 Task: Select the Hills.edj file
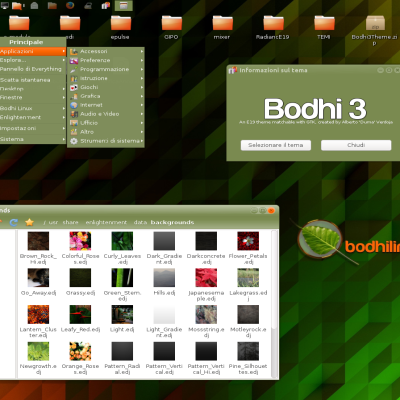coord(164,282)
